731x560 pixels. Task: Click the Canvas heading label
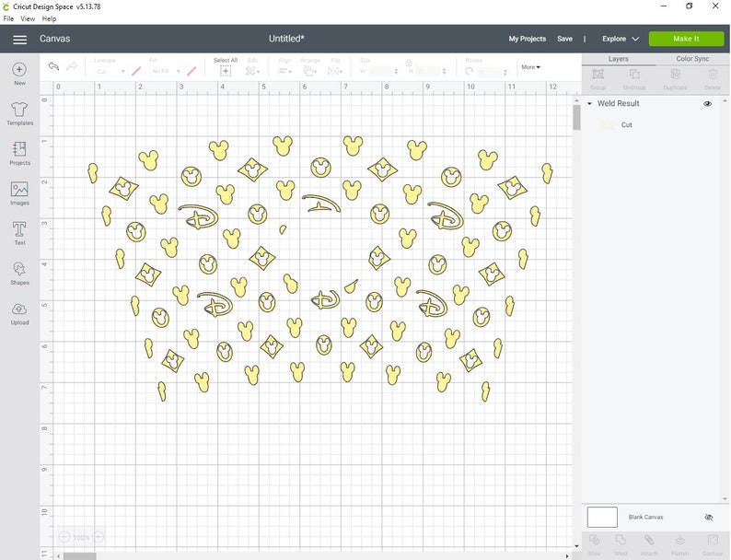pos(54,39)
